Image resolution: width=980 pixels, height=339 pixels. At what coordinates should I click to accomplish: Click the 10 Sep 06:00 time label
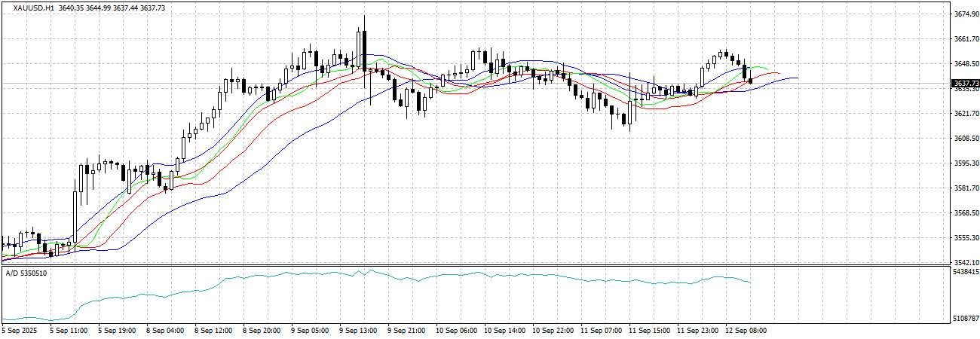[457, 331]
